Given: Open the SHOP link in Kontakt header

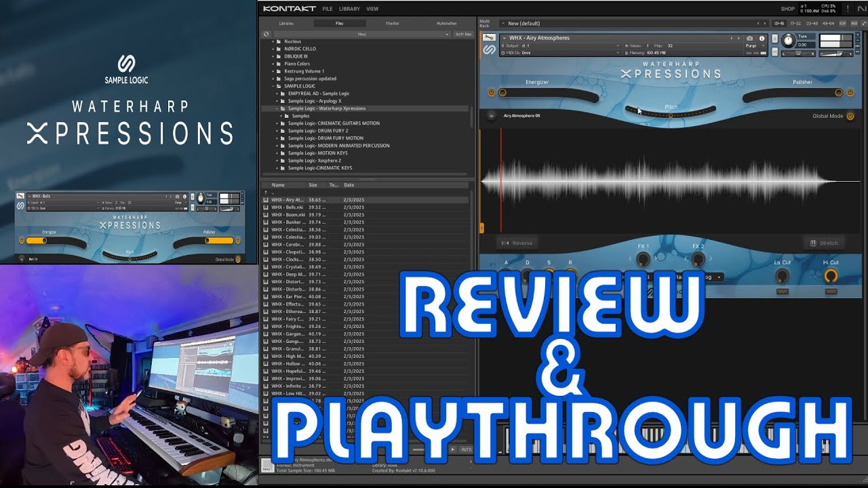Looking at the screenshot, I should point(787,9).
